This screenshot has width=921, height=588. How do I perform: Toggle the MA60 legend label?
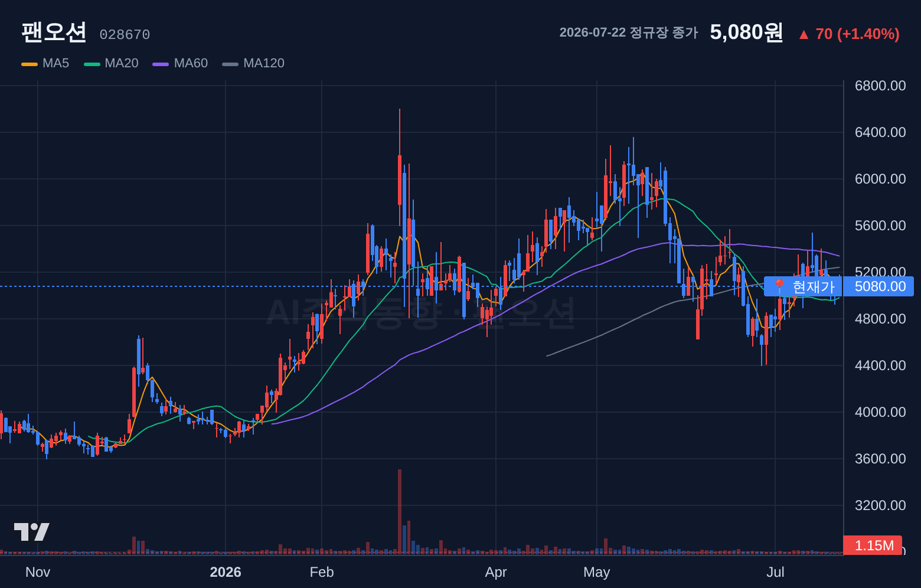191,63
